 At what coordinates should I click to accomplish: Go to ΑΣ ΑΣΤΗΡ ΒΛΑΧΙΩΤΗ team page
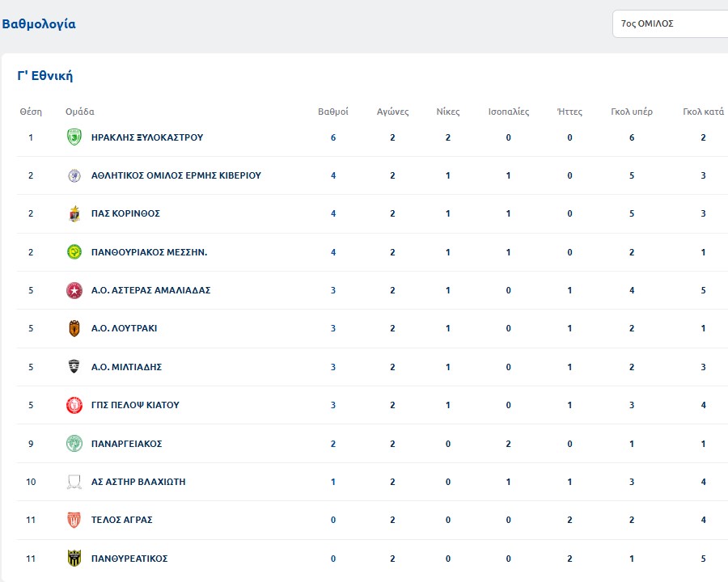pos(138,482)
